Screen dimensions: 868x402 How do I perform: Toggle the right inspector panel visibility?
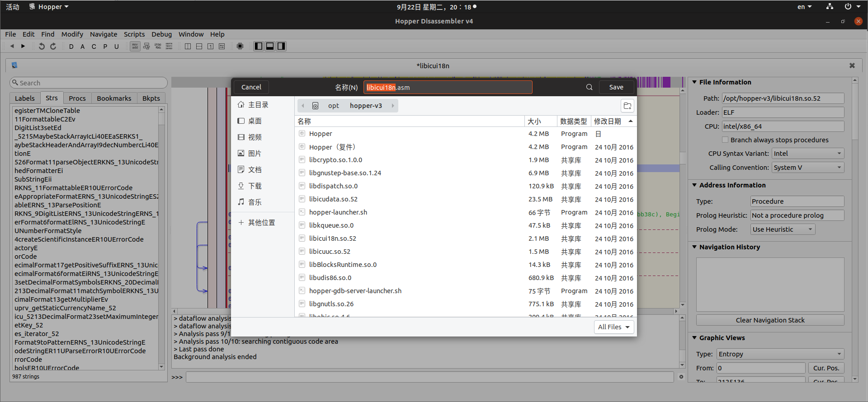[x=281, y=46]
